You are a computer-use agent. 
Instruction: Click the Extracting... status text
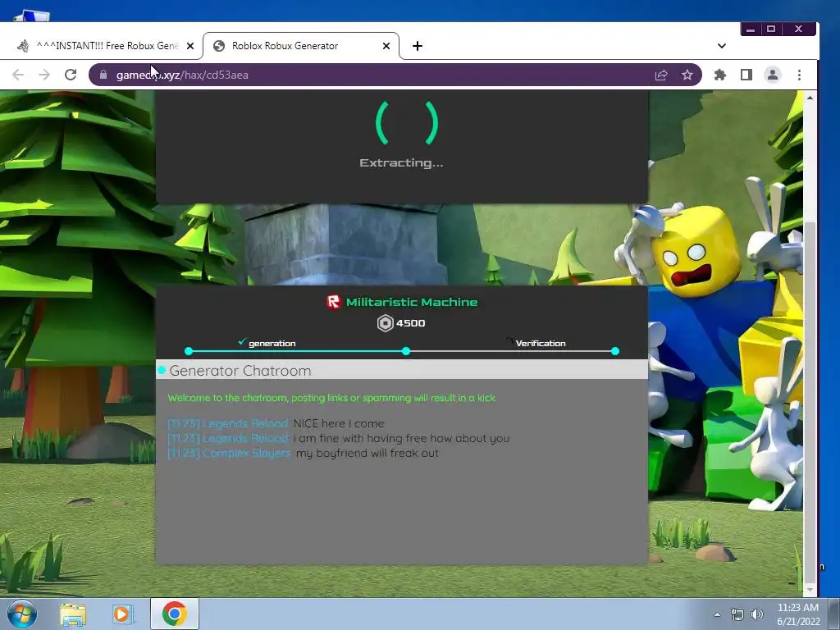pyautogui.click(x=401, y=163)
